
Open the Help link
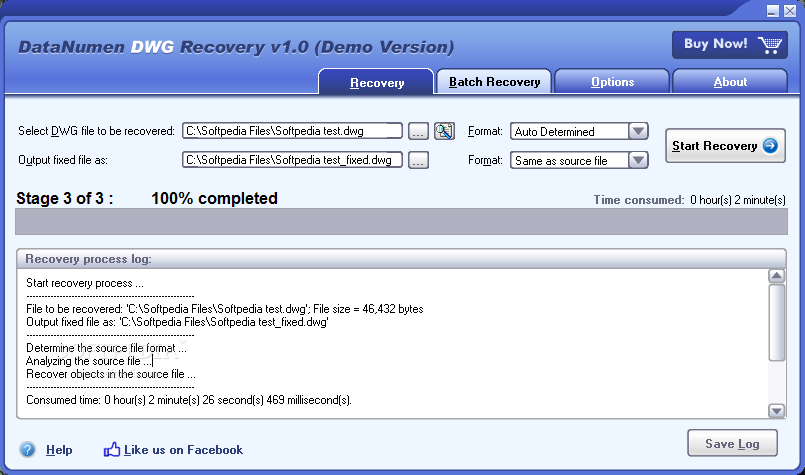click(x=59, y=450)
